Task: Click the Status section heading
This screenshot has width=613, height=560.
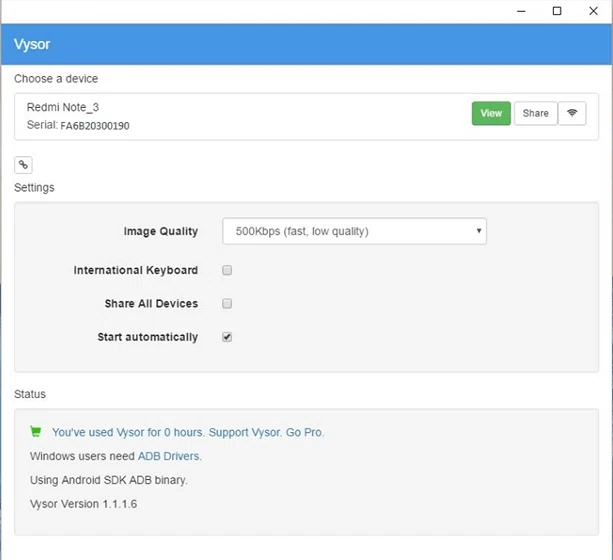Action: [x=30, y=394]
